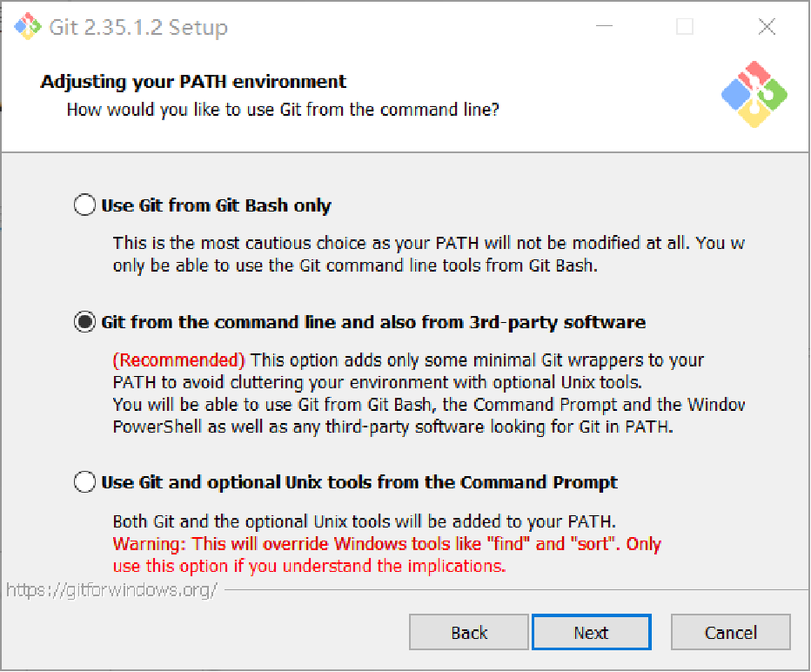Click the "Git 2.35.1.2 Setup" window title

pyautogui.click(x=137, y=27)
